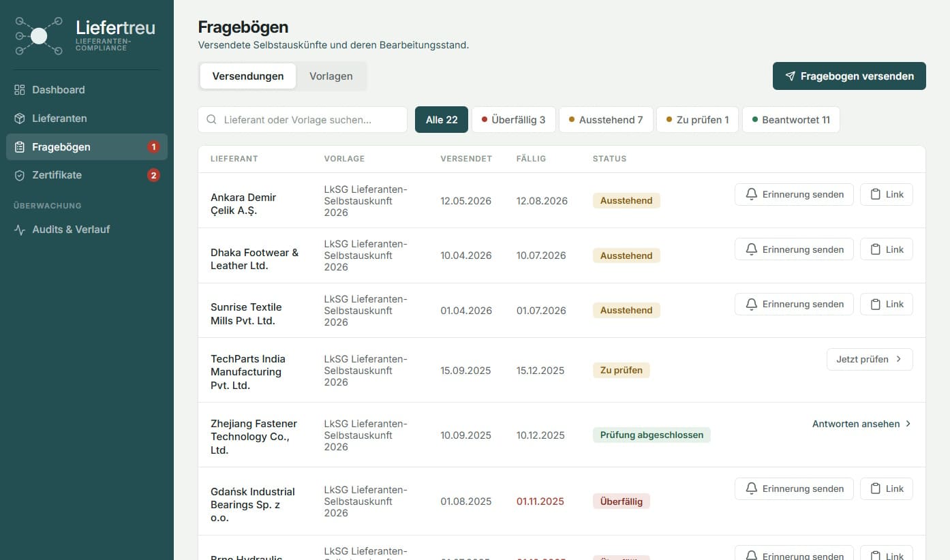The height and width of the screenshot is (560, 950).
Task: Click bell icon in Sunrise Textile row
Action: [752, 304]
